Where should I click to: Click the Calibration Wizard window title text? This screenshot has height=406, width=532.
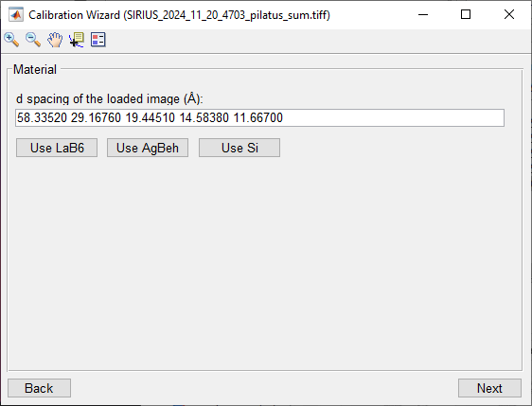click(179, 15)
